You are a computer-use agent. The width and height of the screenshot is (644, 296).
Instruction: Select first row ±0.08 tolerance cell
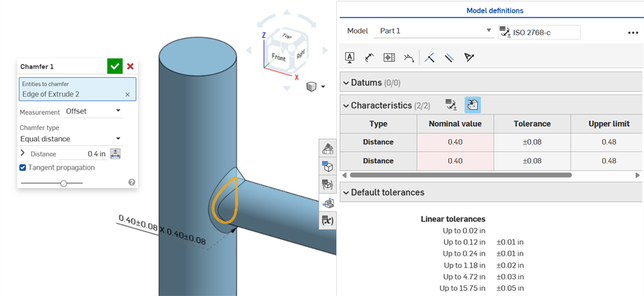tap(532, 143)
